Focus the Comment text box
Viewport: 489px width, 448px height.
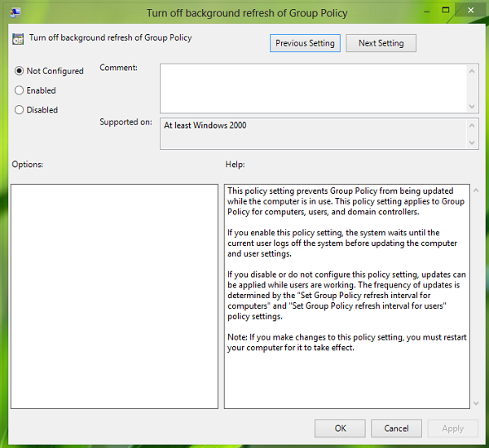coord(312,87)
